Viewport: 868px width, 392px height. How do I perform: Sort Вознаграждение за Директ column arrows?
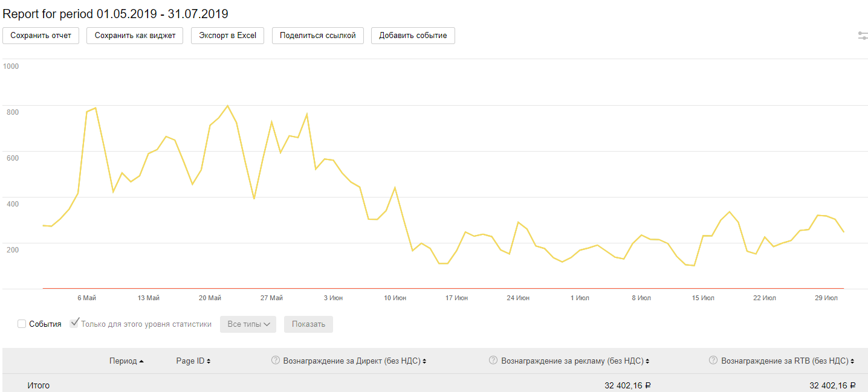(x=424, y=361)
